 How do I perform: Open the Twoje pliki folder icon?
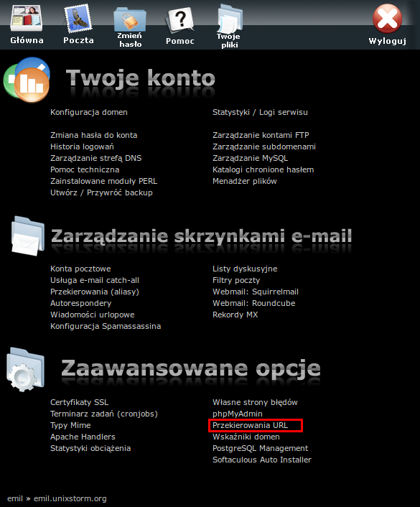click(x=230, y=18)
